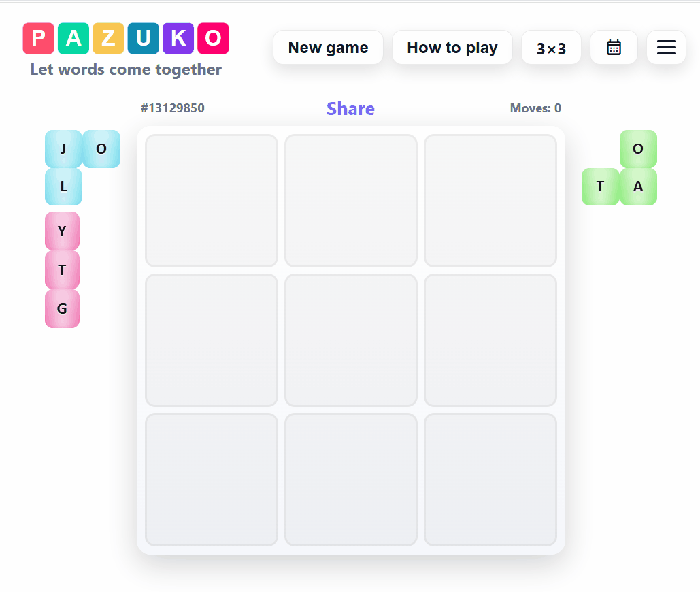Open the How to play instructions
The height and width of the screenshot is (592, 700).
(452, 48)
